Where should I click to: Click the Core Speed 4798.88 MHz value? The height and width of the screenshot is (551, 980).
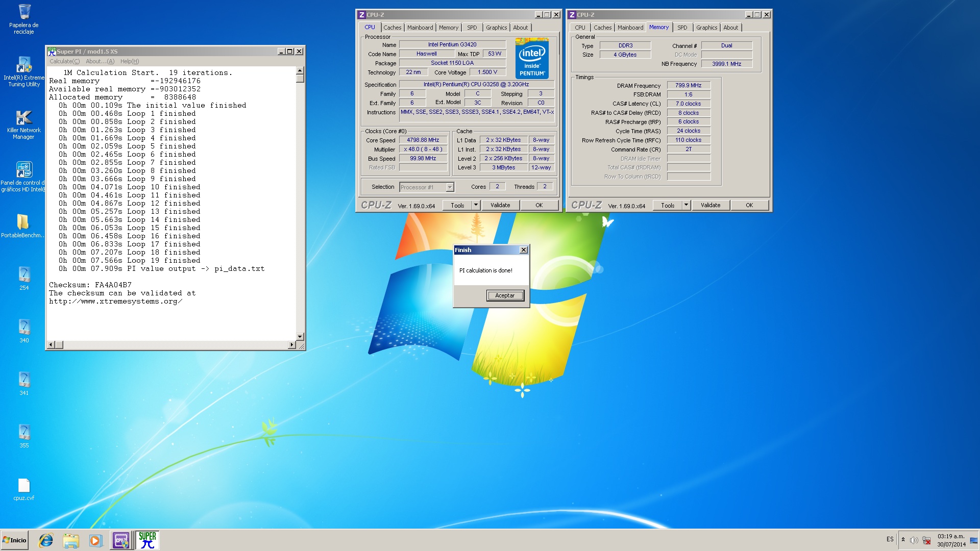tap(423, 140)
